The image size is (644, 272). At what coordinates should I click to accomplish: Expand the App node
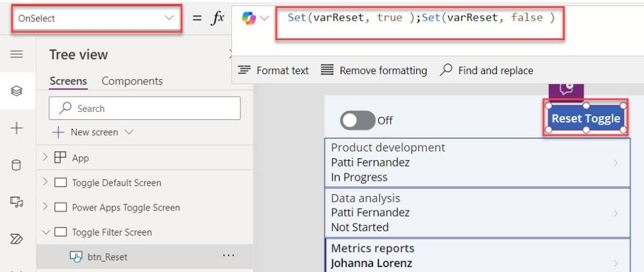[x=45, y=157]
